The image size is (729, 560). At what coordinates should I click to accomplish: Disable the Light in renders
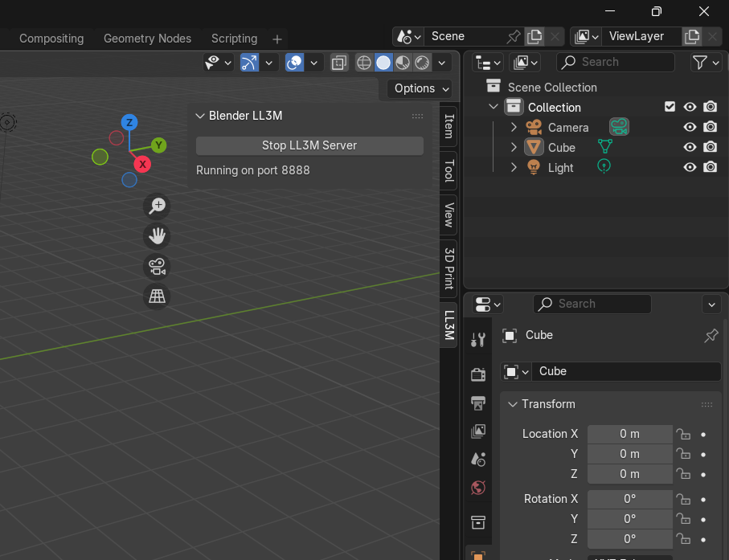click(710, 167)
